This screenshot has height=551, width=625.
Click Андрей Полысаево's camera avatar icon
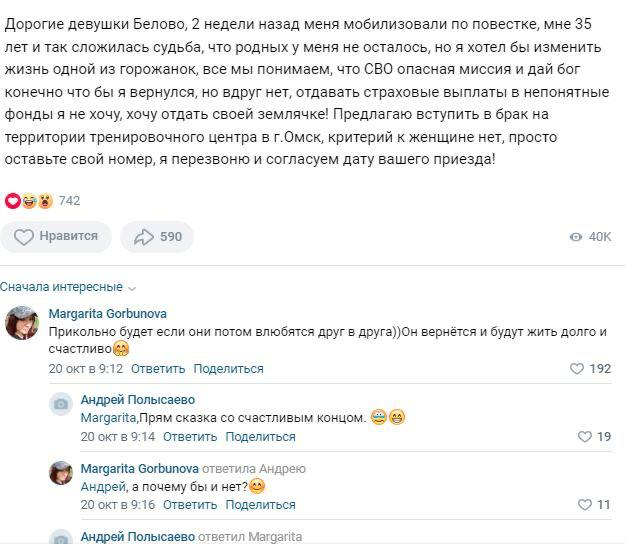(x=61, y=403)
